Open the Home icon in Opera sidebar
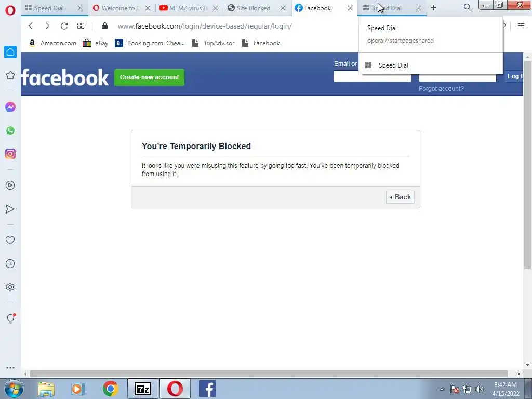532x399 pixels. pyautogui.click(x=10, y=52)
